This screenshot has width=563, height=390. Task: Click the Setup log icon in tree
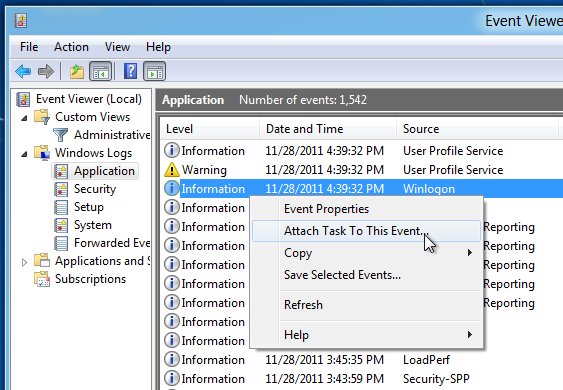[61, 207]
